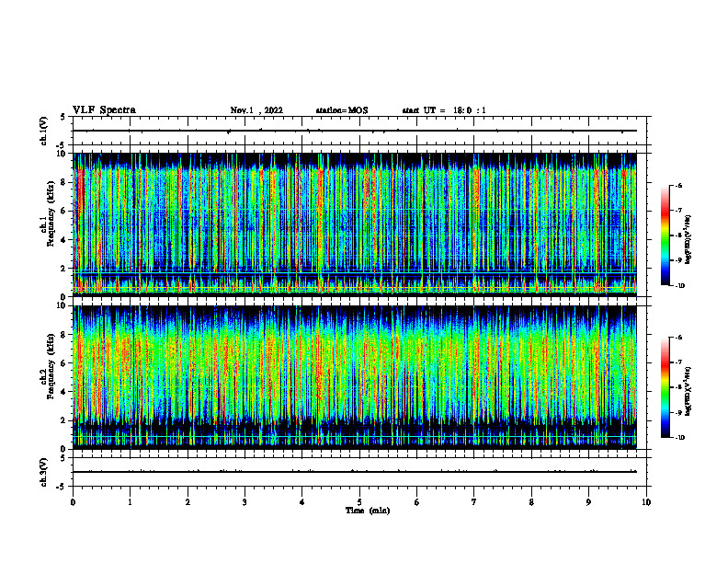Screen dimensions: 728x563
Task: Click the "-8" tick on ch.1 colorbar
Action: pyautogui.click(x=678, y=236)
